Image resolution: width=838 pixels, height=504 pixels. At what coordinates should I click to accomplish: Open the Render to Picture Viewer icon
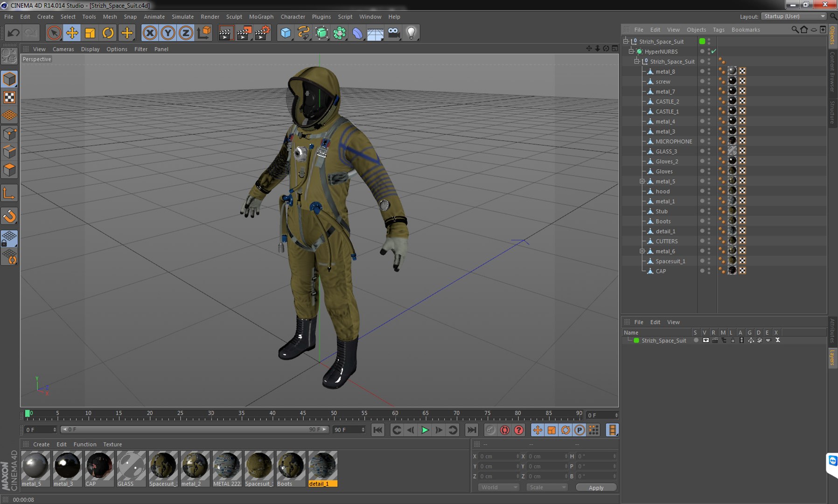click(x=244, y=33)
